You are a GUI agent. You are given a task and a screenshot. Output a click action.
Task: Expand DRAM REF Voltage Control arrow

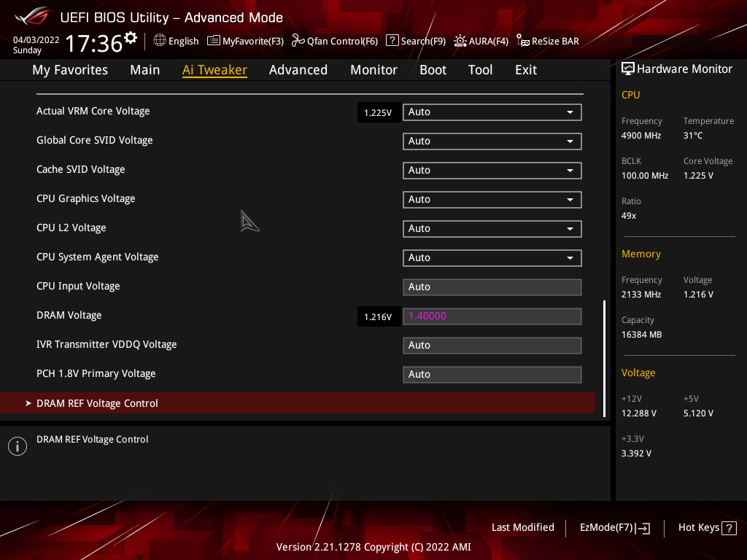[28, 403]
